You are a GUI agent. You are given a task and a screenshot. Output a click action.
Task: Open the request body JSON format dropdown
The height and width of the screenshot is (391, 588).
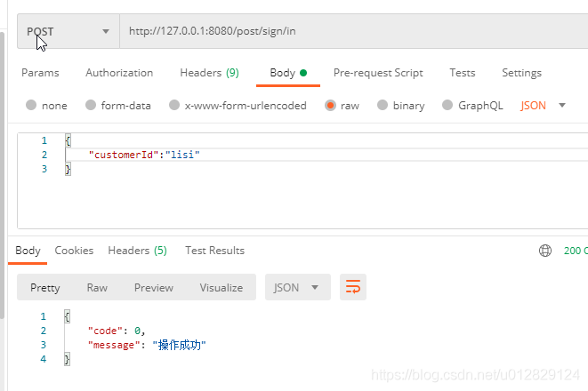click(543, 106)
